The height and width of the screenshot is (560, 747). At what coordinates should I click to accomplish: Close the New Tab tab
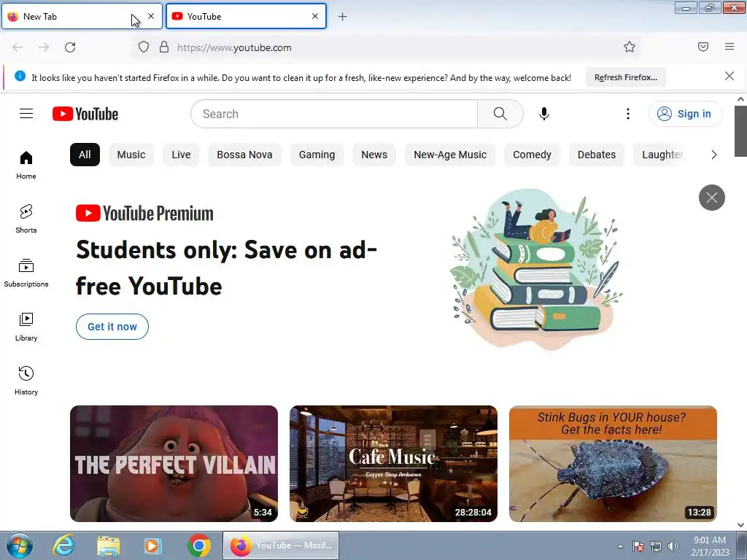click(x=151, y=16)
